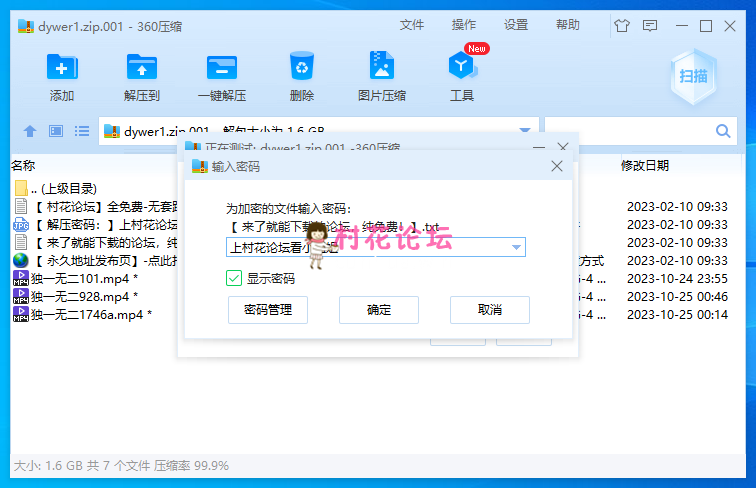Click the search magnifier icon
Screen dimensions: 756x488
[723, 131]
